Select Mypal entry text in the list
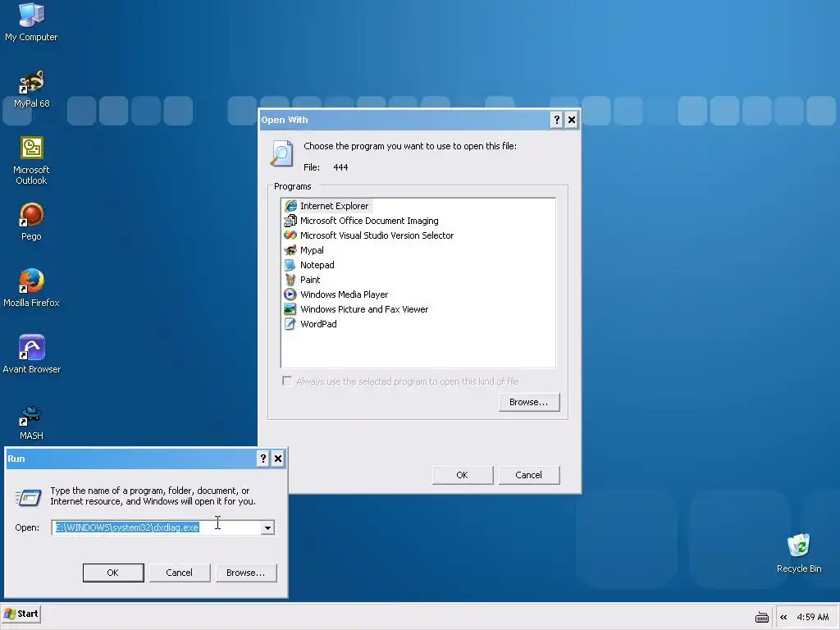Screen dimensions: 840x630 (x=312, y=250)
